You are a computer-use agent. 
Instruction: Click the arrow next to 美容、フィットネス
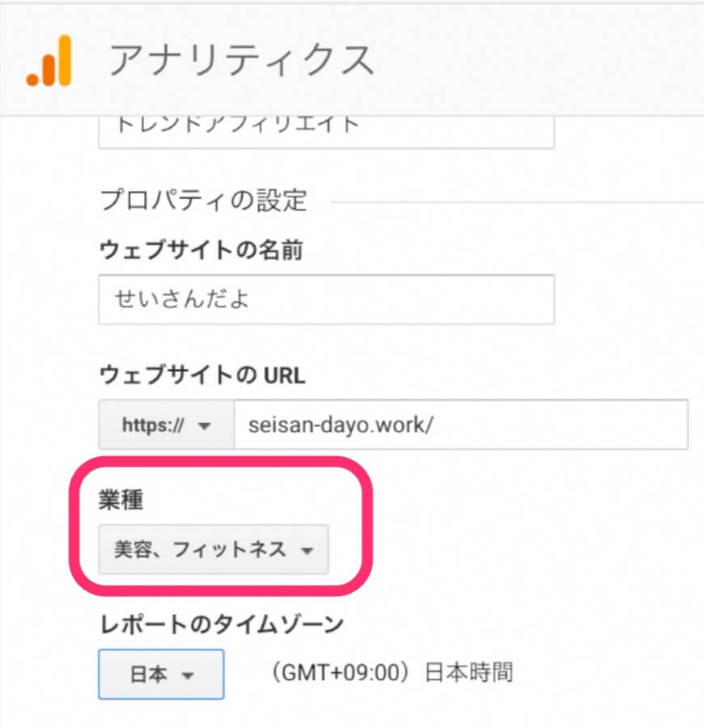[x=307, y=552]
